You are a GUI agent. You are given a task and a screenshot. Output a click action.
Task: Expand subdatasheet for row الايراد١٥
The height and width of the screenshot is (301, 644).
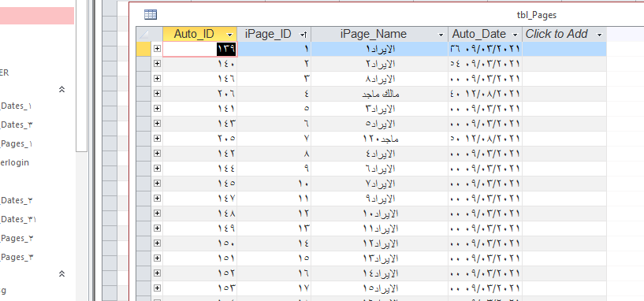157,288
